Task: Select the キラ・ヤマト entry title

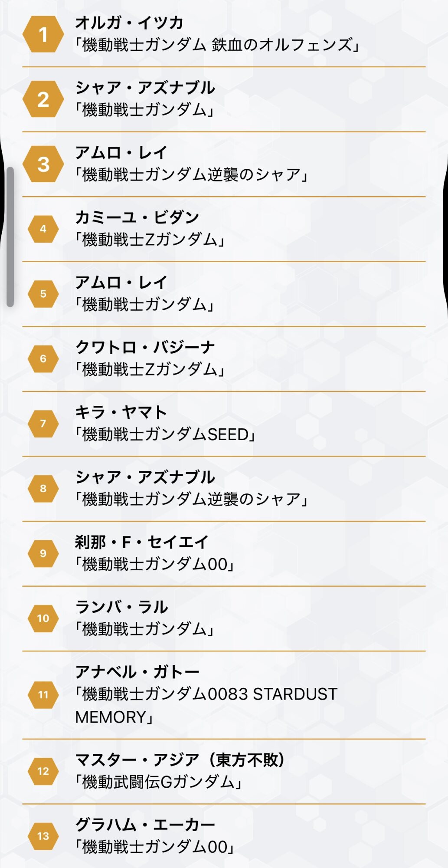Action: point(121,412)
